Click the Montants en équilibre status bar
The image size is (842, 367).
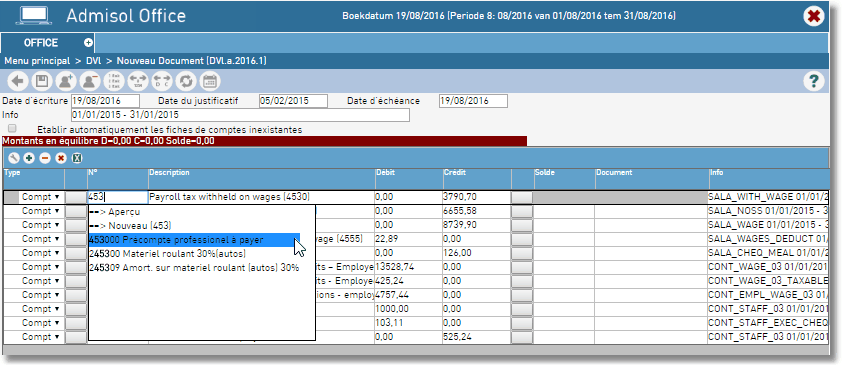pyautogui.click(x=264, y=141)
